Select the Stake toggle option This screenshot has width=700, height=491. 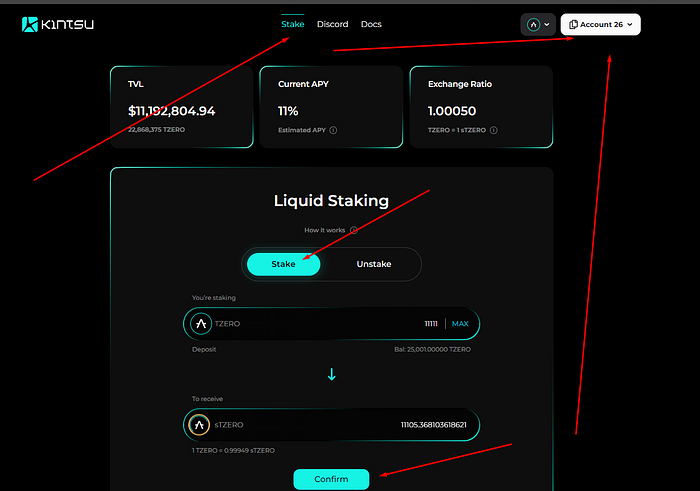pyautogui.click(x=283, y=264)
